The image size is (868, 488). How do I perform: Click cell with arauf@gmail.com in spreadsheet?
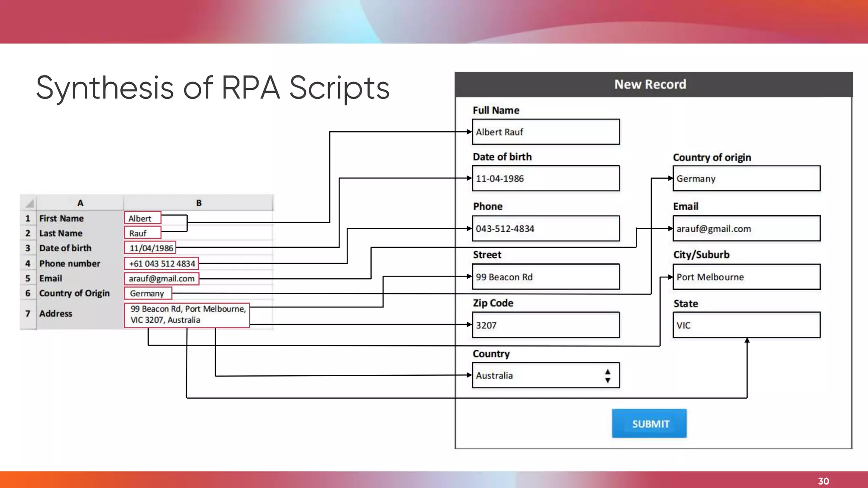click(x=161, y=278)
